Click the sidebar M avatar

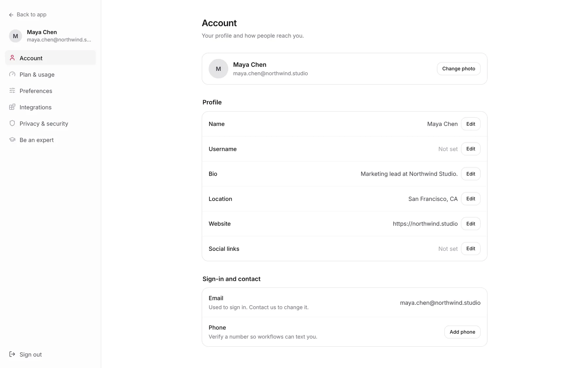tap(15, 36)
